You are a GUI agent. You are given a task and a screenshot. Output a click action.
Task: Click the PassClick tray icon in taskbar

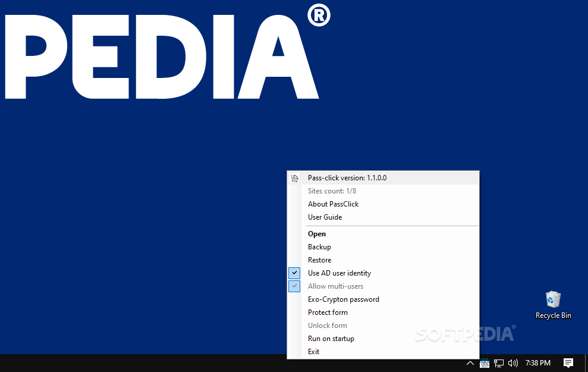coord(484,363)
